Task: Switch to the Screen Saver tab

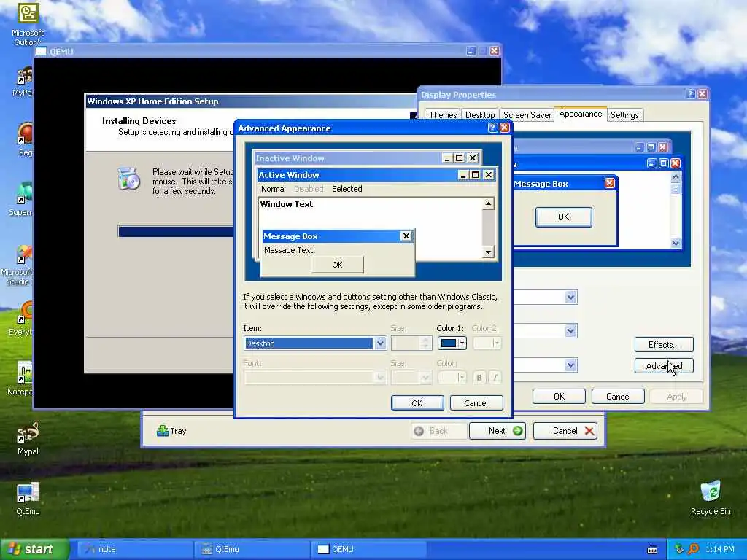Action: tap(527, 114)
